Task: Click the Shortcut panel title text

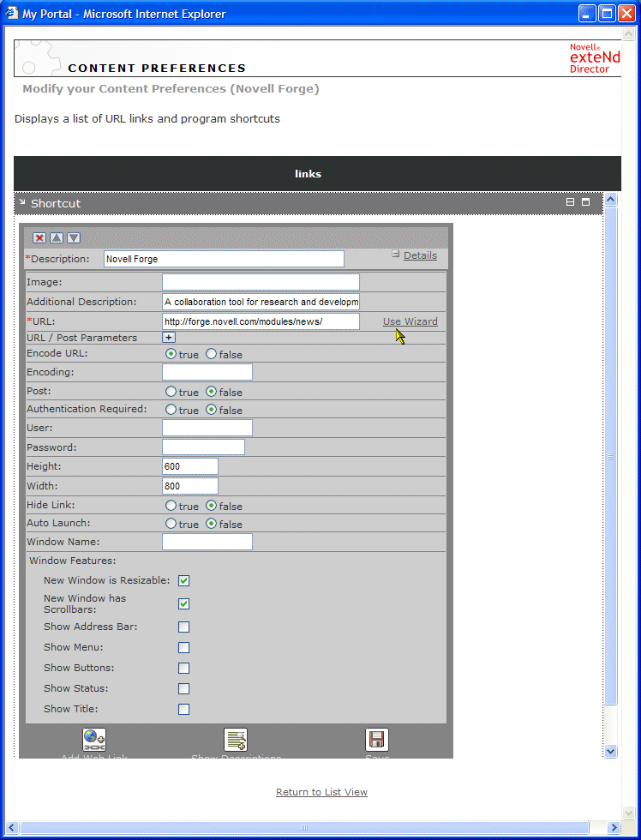Action: [x=56, y=204]
